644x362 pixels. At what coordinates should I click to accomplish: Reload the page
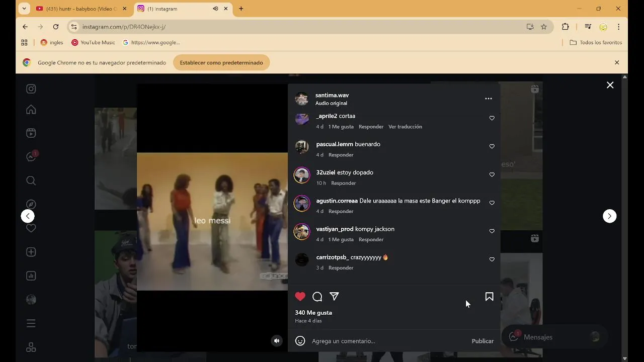pyautogui.click(x=56, y=27)
